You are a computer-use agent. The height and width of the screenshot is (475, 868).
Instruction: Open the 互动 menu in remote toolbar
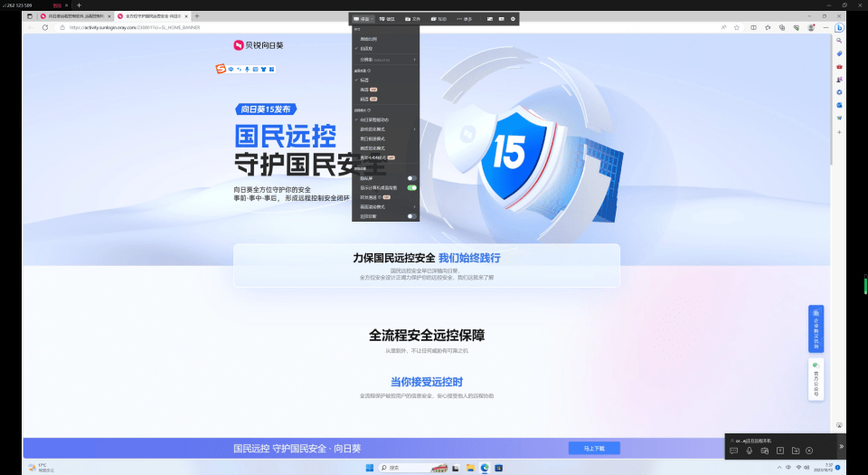click(439, 19)
